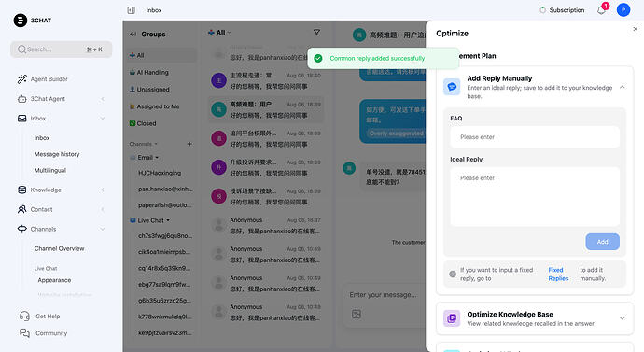
Task: Click the Optimize Knowledge Base icon
Action: 452,318
